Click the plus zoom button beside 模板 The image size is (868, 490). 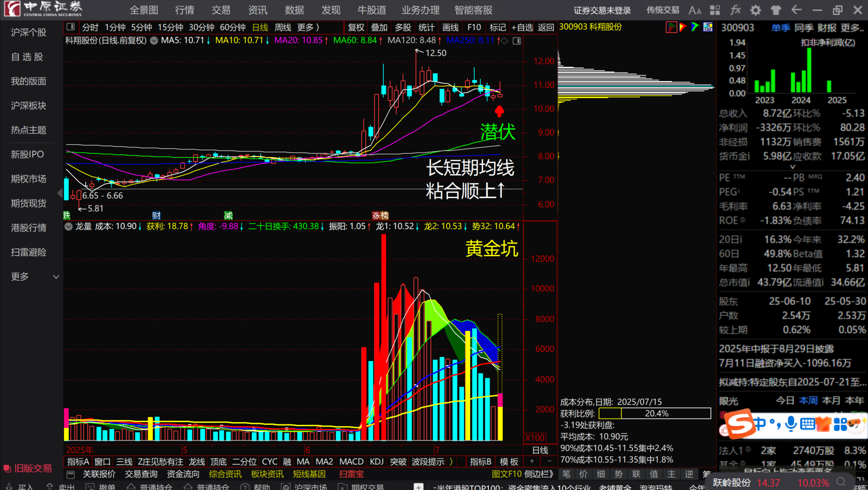coord(532,461)
